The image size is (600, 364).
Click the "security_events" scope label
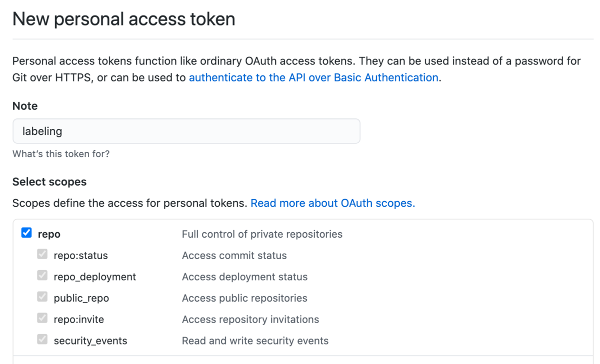(90, 341)
